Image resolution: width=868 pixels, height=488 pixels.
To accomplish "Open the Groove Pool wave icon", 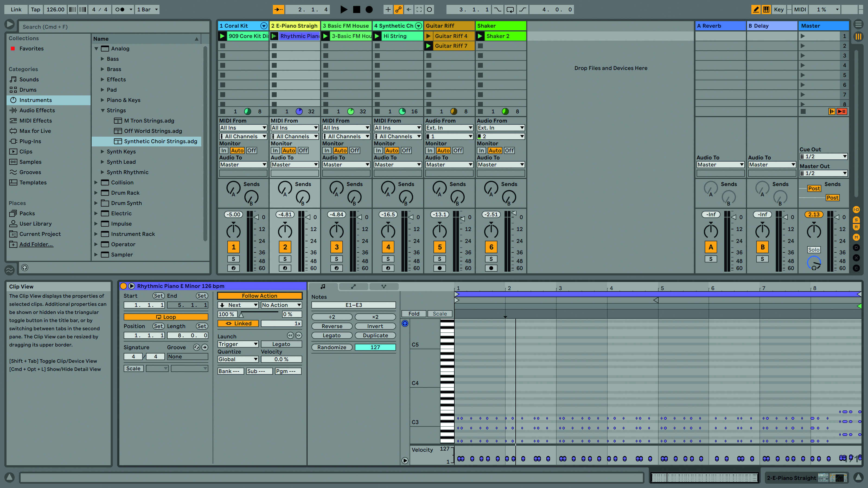I will 9,270.
